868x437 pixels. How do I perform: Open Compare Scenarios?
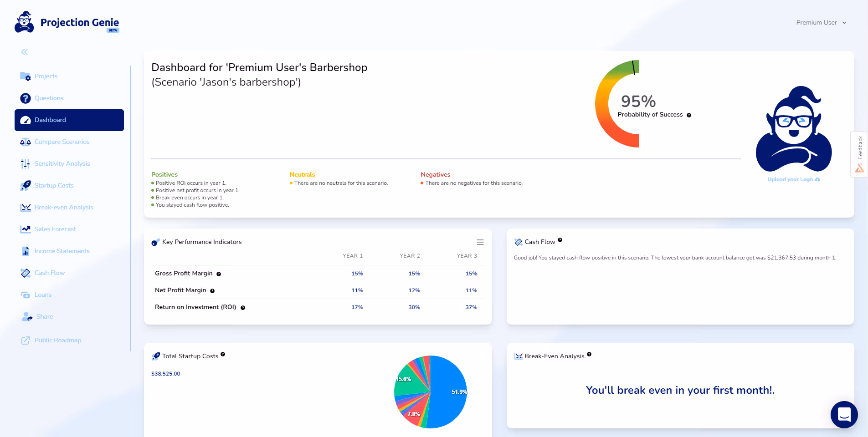tap(62, 142)
